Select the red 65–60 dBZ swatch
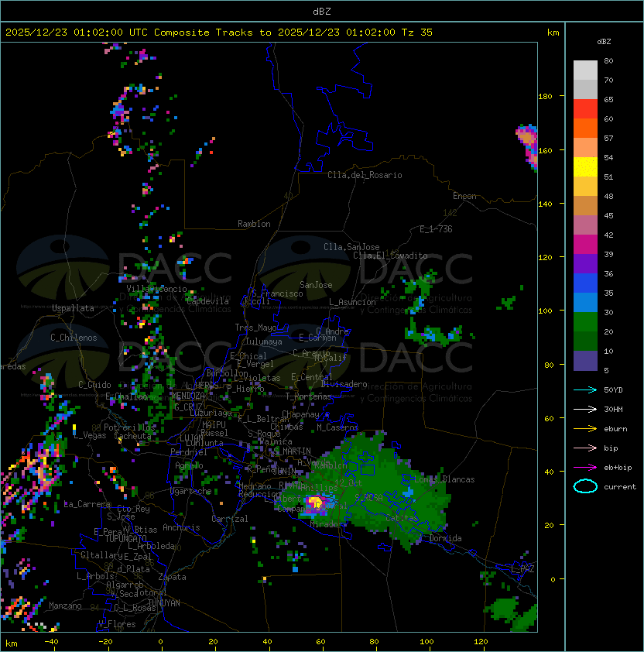644x652 pixels. (x=585, y=109)
